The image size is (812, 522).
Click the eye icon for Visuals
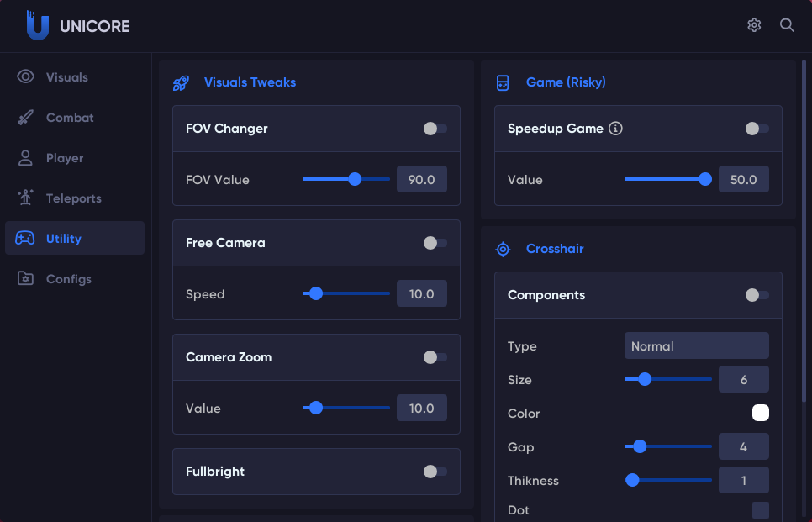26,77
